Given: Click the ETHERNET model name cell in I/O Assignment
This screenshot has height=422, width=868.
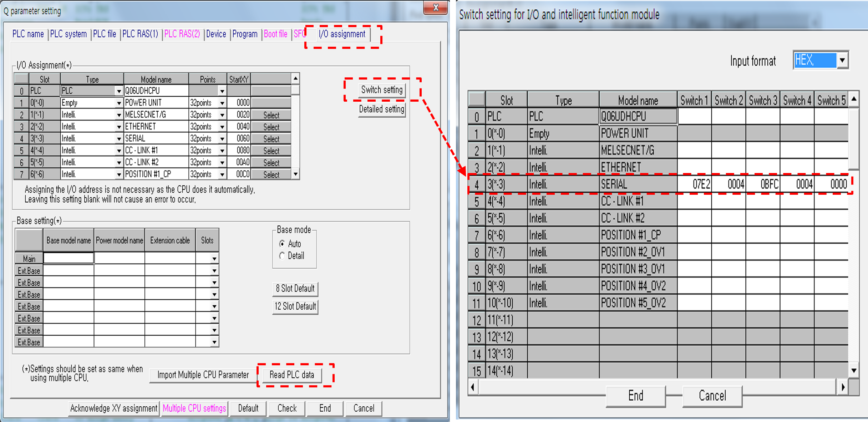Looking at the screenshot, I should [x=156, y=127].
